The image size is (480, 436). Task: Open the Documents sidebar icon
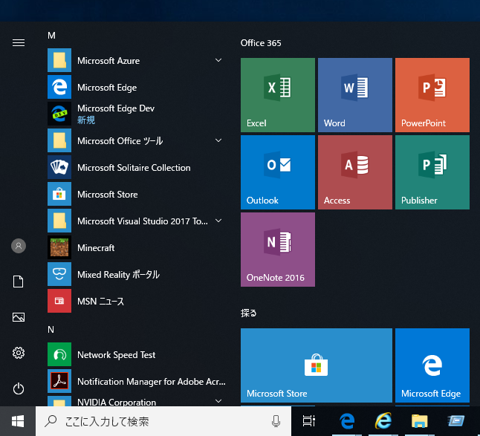click(18, 282)
